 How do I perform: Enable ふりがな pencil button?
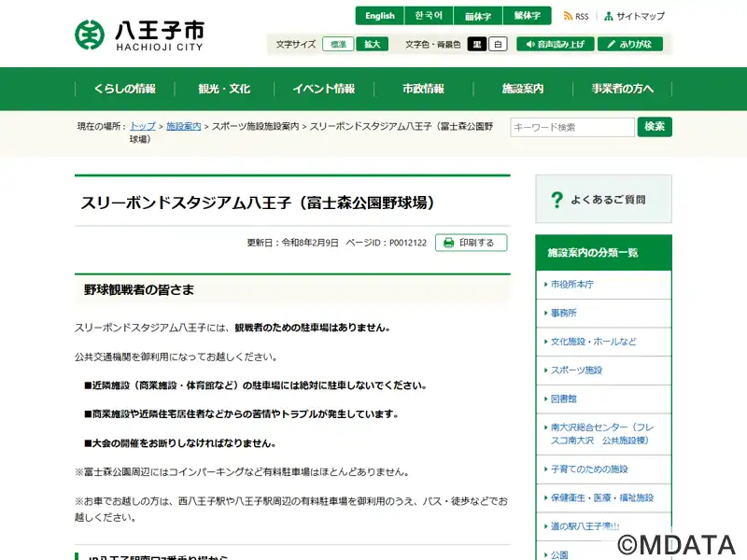pos(630,44)
